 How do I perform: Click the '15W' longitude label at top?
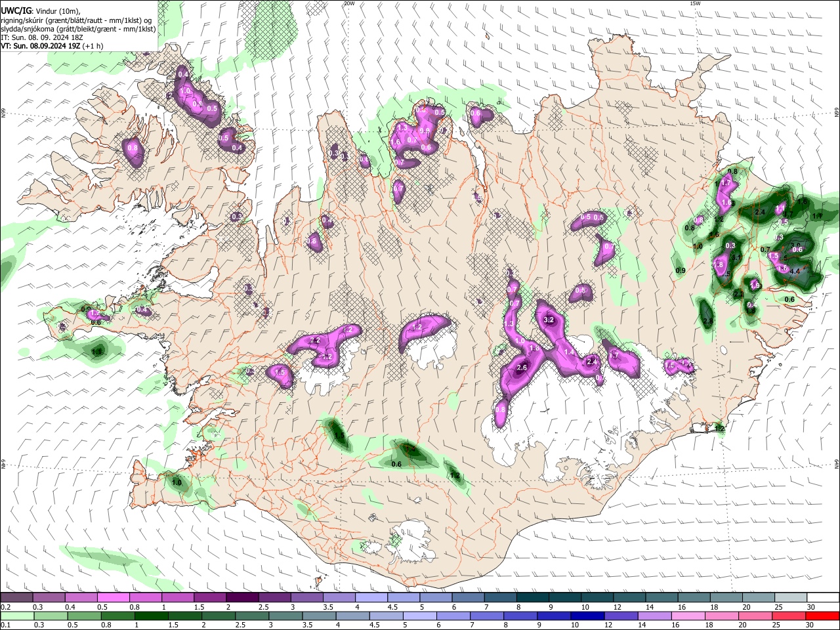pyautogui.click(x=695, y=3)
